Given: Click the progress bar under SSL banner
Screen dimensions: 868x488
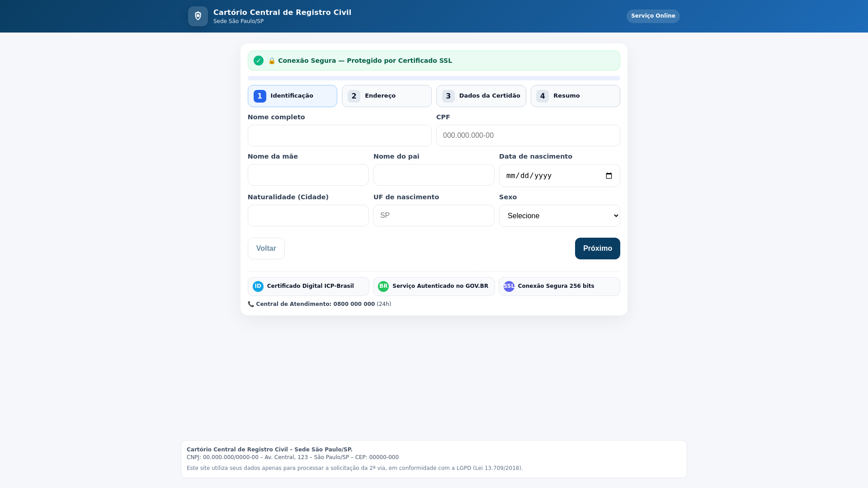Looking at the screenshot, I should pyautogui.click(x=434, y=78).
